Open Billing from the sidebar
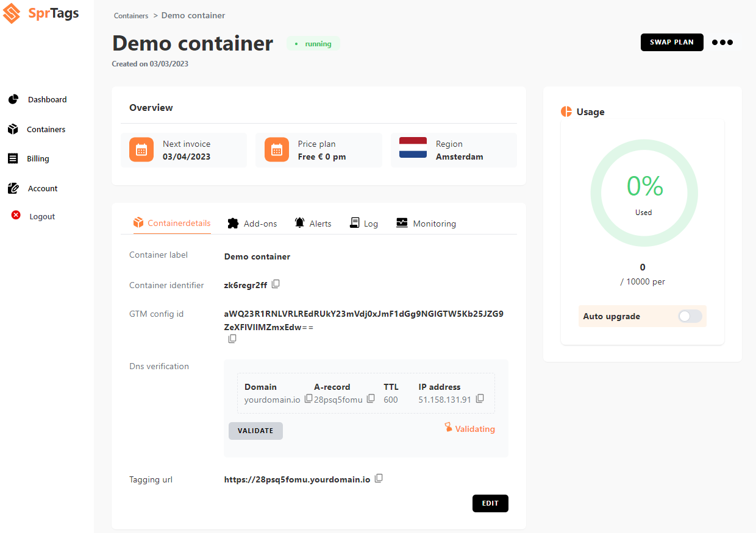 pos(38,158)
